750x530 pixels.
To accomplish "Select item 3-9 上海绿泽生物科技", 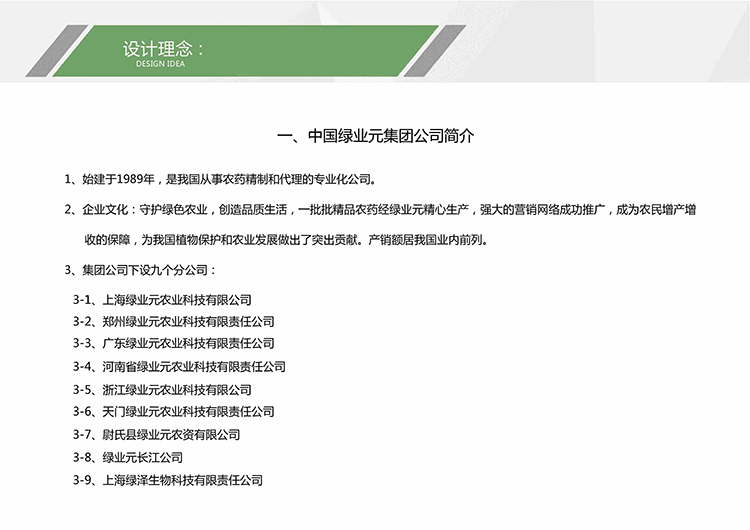I will (x=168, y=480).
